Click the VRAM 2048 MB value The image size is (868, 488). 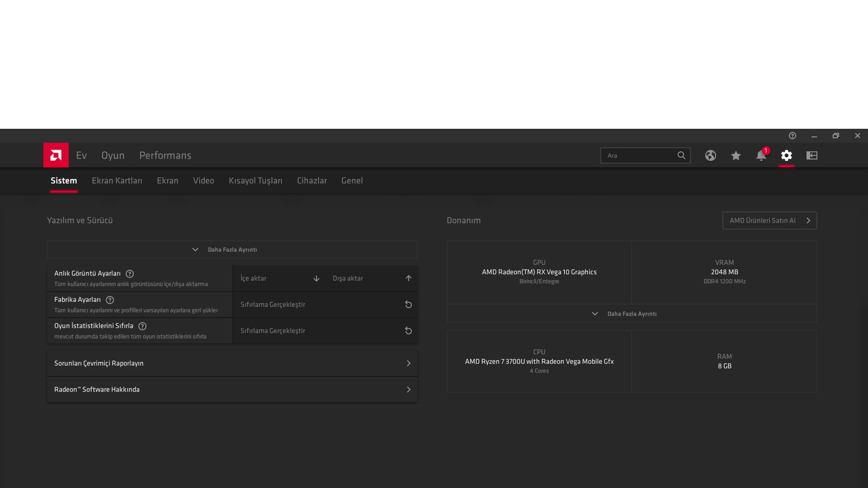(725, 272)
